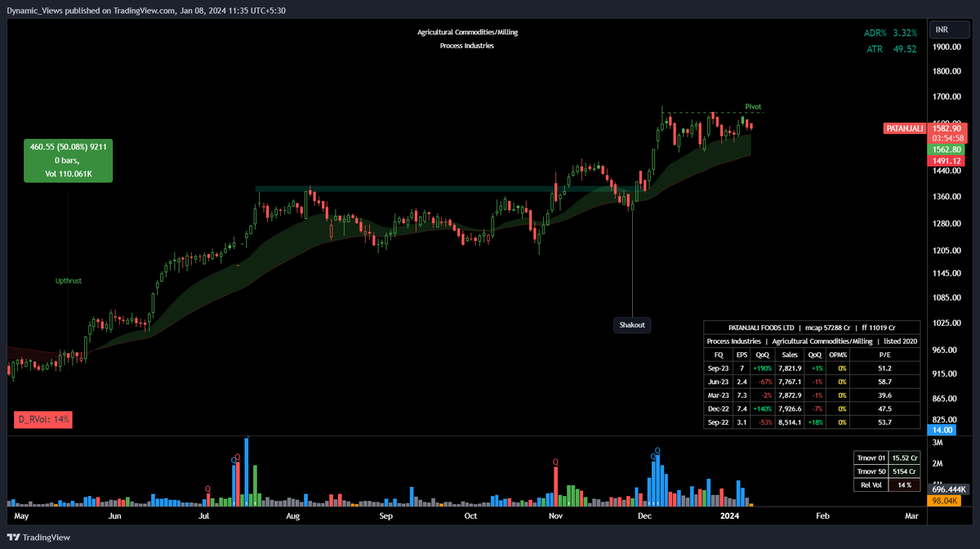Click the 7,821.9 sales cell
980x549 pixels.
coord(790,368)
